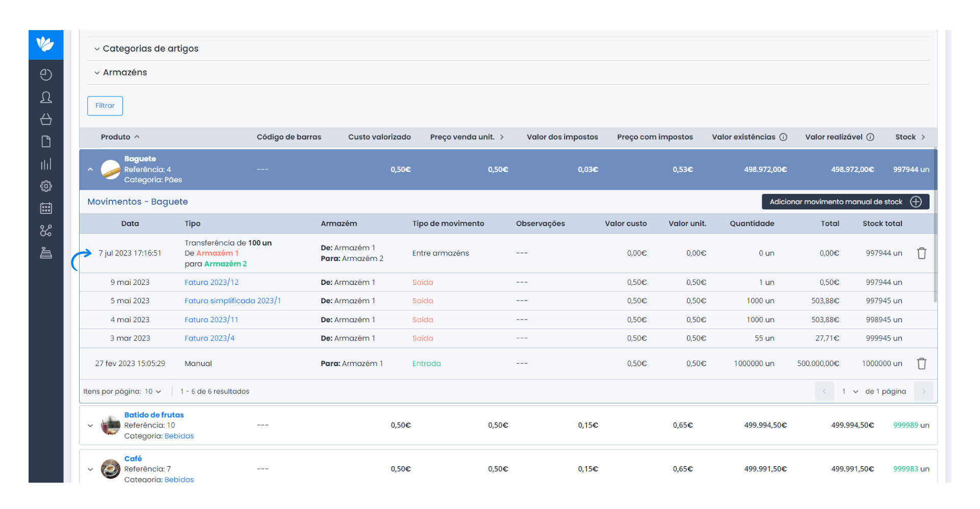Screen dimensions: 980x509
Task: Click 500.000,00€ total in manual row
Action: tap(818, 363)
